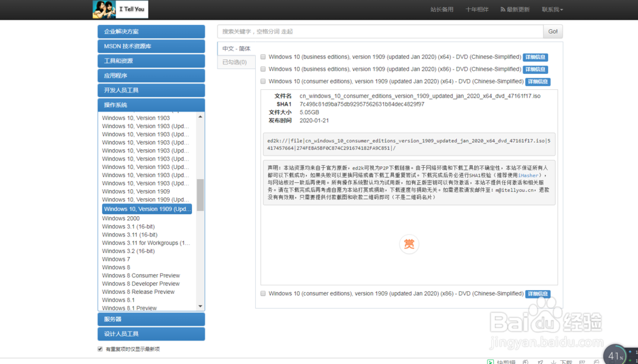Expand the 企业解决方案 panel
The width and height of the screenshot is (638, 364).
[x=151, y=32]
